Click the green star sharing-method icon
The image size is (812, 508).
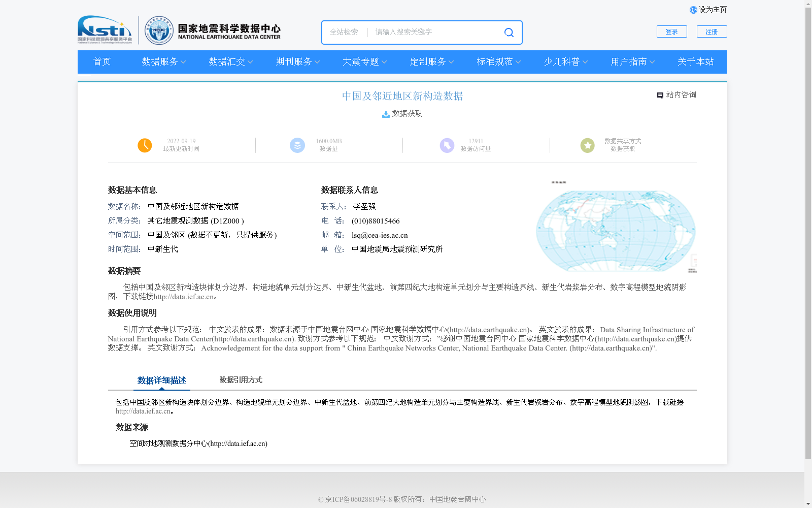click(587, 145)
